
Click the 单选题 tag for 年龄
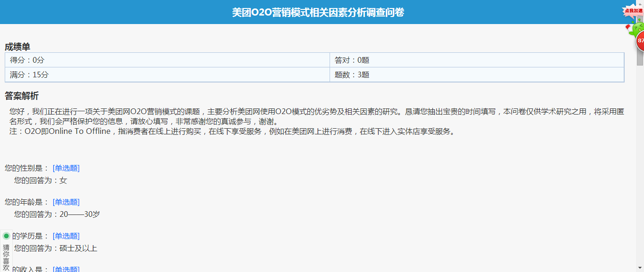coord(66,202)
